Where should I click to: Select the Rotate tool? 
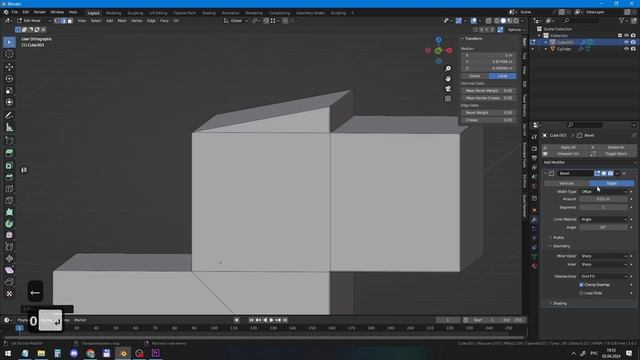point(9,78)
